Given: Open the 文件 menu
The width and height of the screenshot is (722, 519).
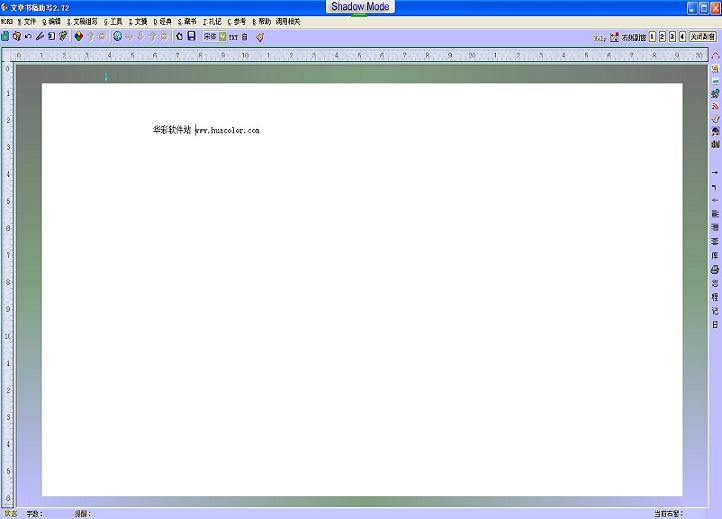Looking at the screenshot, I should (27, 21).
